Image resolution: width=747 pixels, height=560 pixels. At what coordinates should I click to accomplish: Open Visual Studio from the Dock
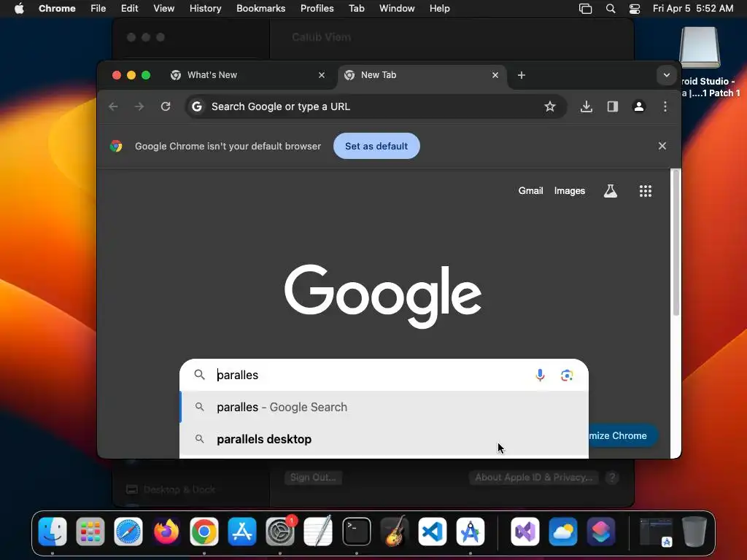525,532
